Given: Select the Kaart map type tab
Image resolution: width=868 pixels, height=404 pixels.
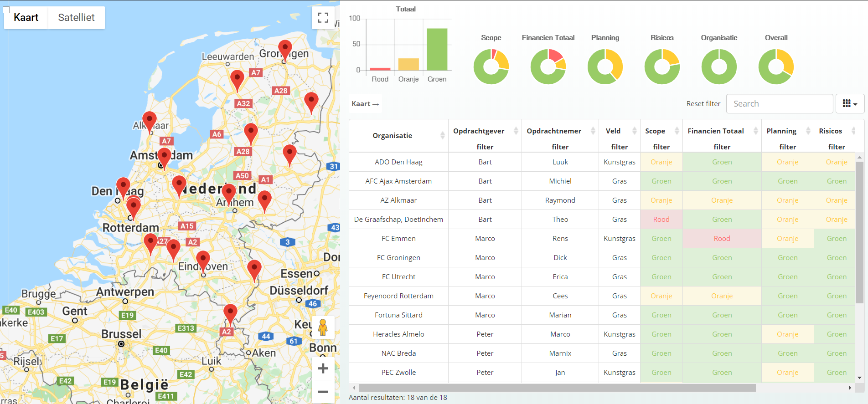Looking at the screenshot, I should coord(26,18).
